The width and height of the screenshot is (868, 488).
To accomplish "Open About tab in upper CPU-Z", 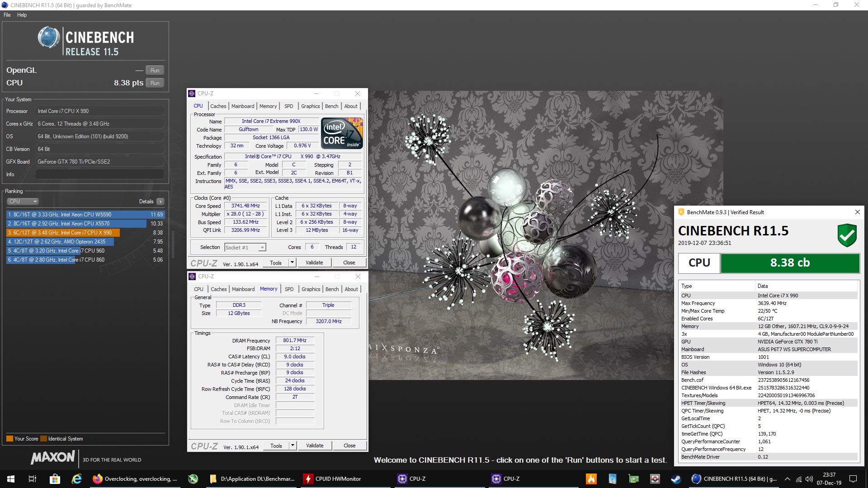I will click(x=351, y=106).
